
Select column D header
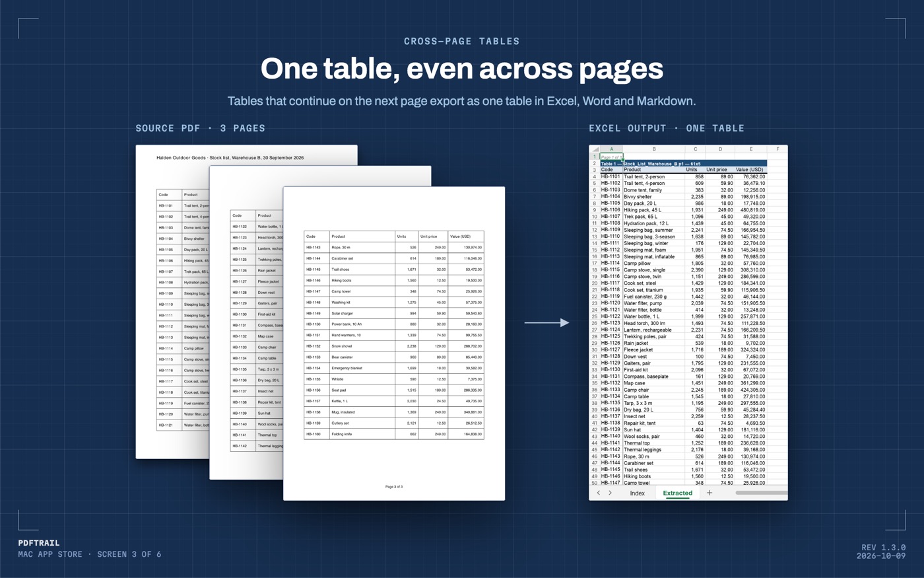(x=720, y=149)
